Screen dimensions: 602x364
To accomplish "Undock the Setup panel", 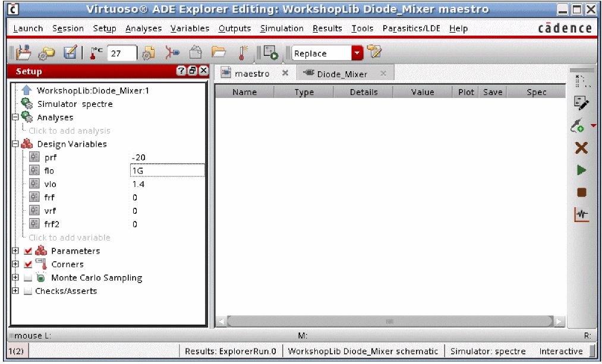I will point(193,71).
